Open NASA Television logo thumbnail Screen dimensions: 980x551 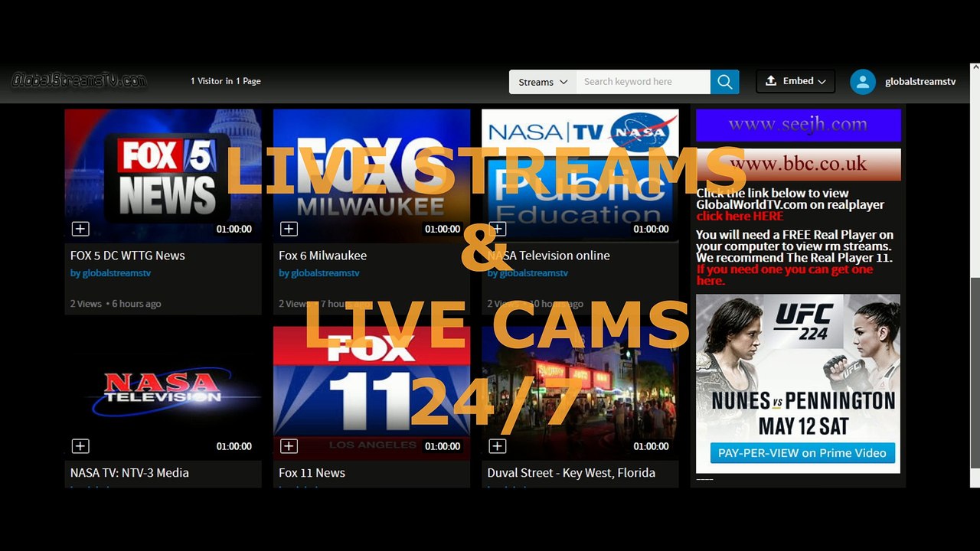[x=163, y=393]
